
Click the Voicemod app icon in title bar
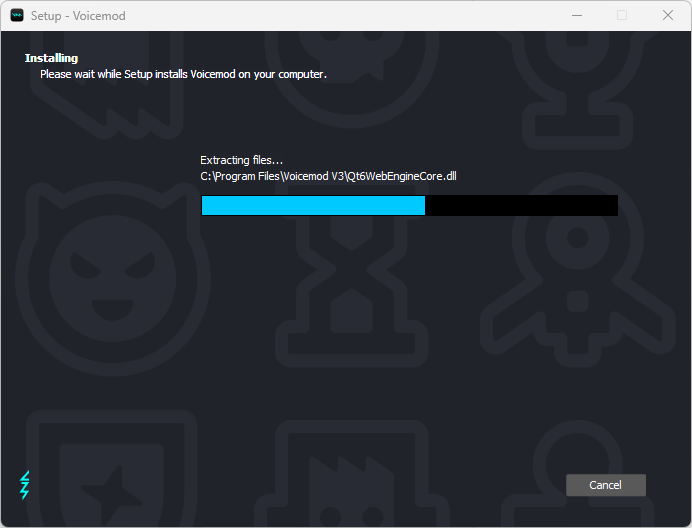point(17,15)
